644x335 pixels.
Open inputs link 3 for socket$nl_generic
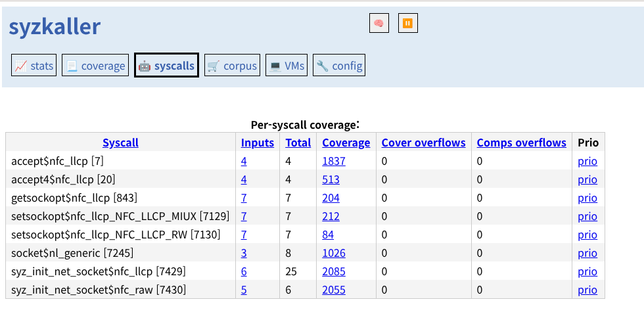[244, 253]
